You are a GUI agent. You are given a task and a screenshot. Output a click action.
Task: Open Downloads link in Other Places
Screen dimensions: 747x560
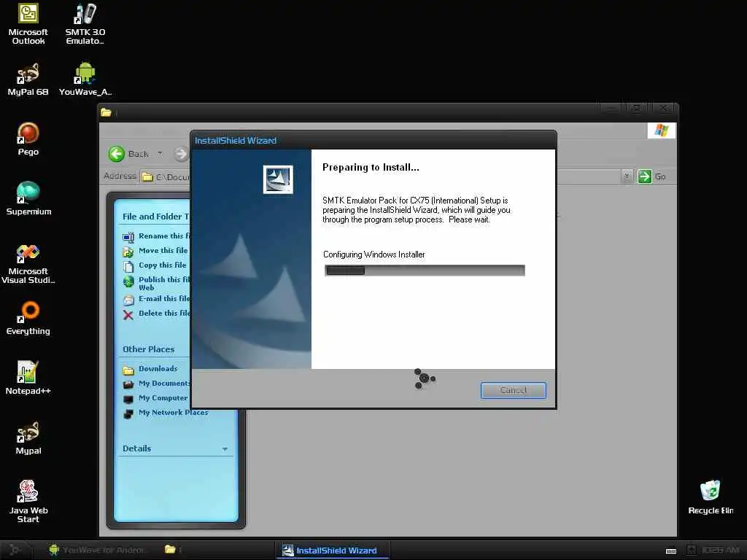pos(158,368)
